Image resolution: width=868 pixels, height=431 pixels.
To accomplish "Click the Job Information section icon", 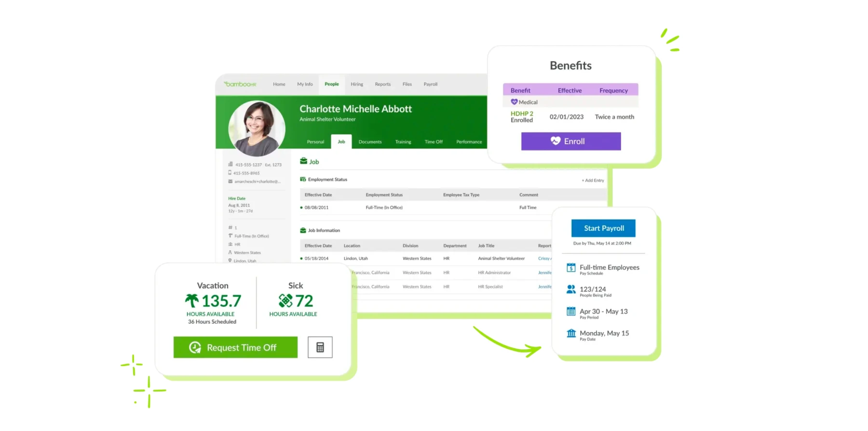I will pyautogui.click(x=303, y=230).
